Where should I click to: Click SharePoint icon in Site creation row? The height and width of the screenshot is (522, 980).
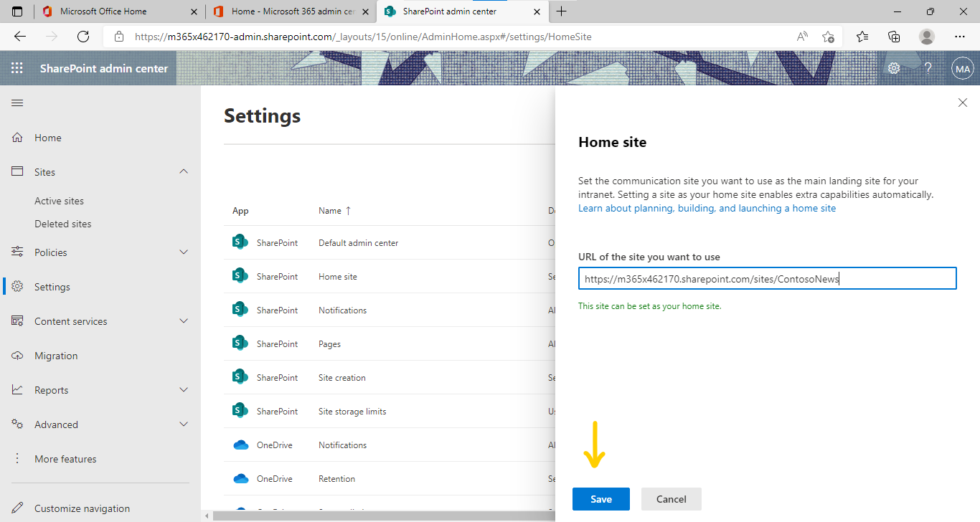[x=240, y=377]
